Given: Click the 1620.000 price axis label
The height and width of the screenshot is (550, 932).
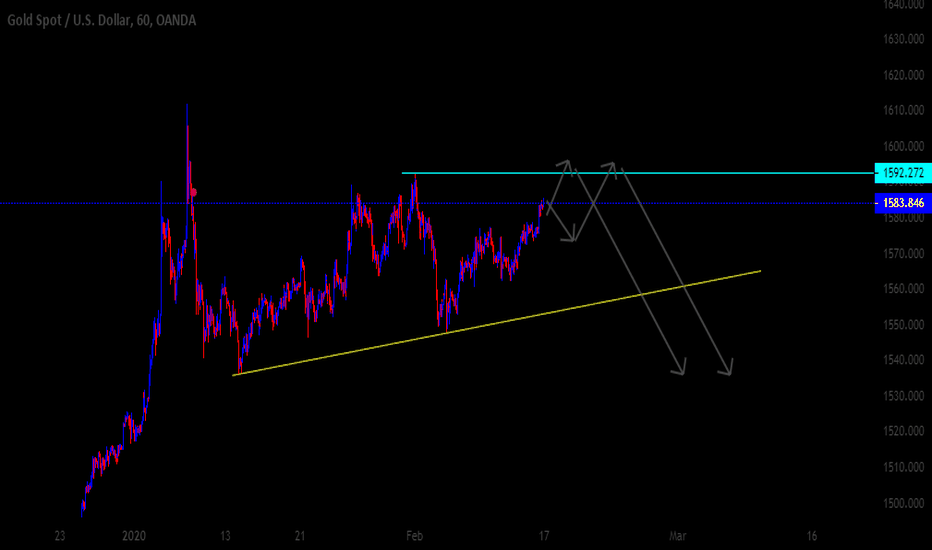Looking at the screenshot, I should (903, 75).
